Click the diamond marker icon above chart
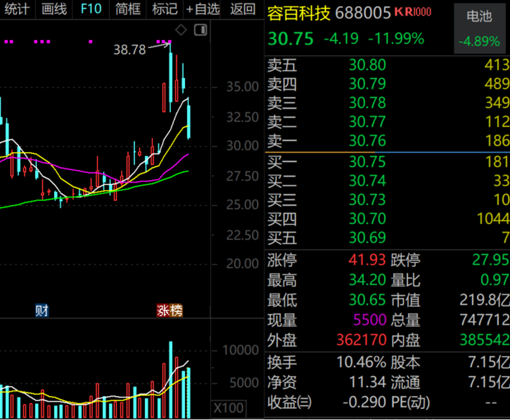This screenshot has width=510, height=420. [x=181, y=29]
